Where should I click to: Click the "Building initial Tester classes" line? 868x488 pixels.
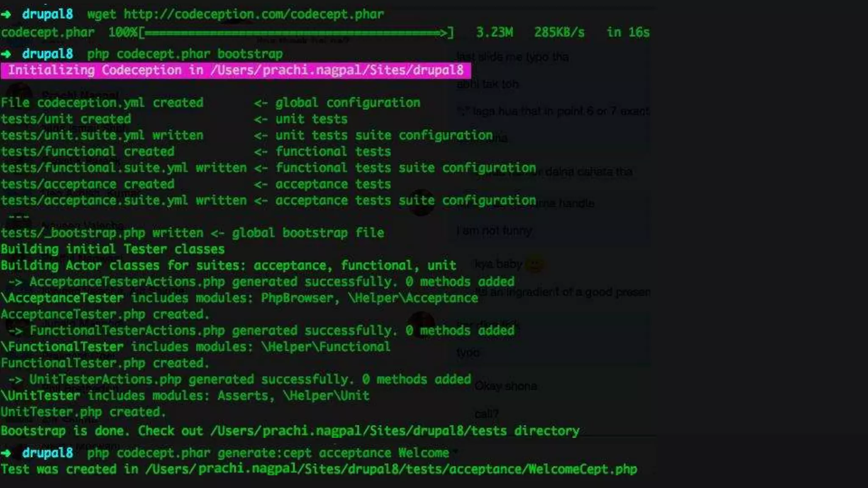[x=112, y=250]
